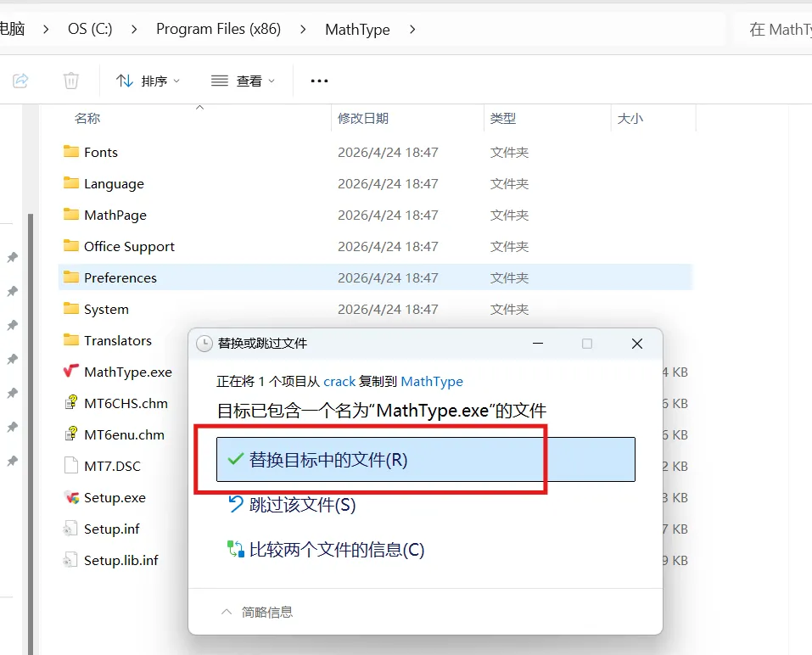Click the Preferences type 文件夹 cell
Viewport: 812px width, 655px height.
pos(509,278)
